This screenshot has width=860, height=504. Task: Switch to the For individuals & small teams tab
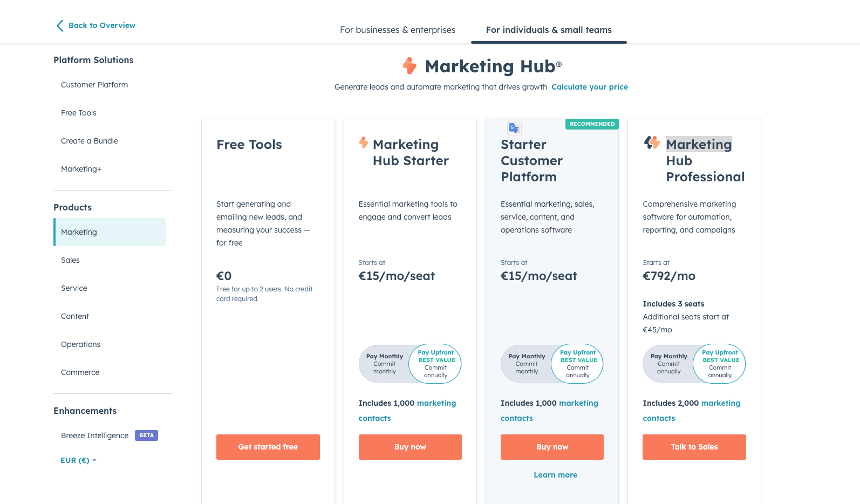[549, 30]
